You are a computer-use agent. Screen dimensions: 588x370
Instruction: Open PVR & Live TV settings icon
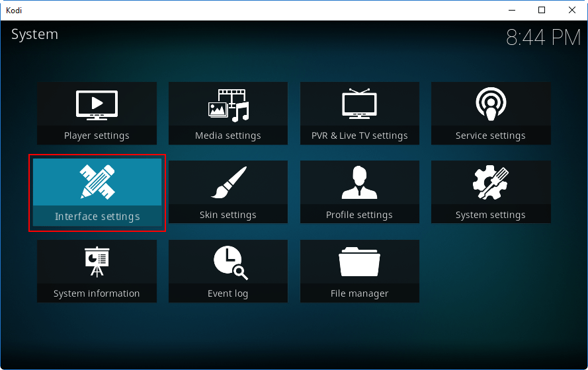click(359, 104)
